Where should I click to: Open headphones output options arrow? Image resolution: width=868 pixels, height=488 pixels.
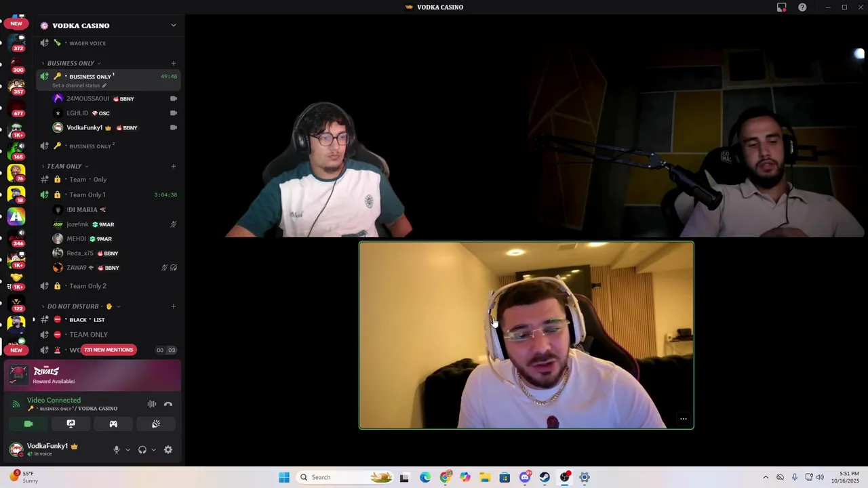(153, 449)
